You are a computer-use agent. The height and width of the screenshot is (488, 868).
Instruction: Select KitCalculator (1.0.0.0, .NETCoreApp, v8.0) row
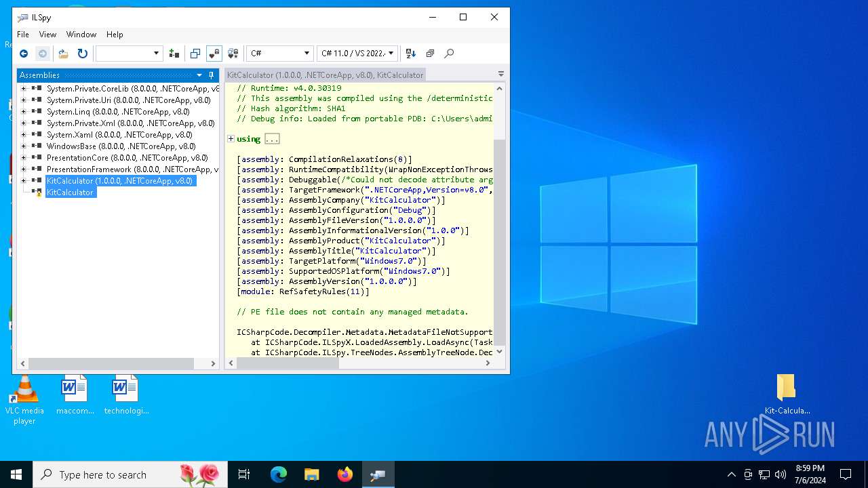click(120, 181)
